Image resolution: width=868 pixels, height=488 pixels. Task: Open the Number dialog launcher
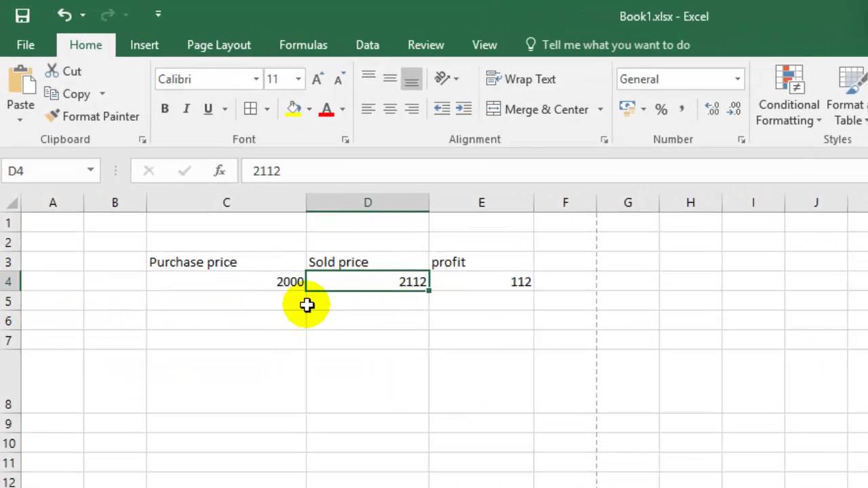click(741, 140)
